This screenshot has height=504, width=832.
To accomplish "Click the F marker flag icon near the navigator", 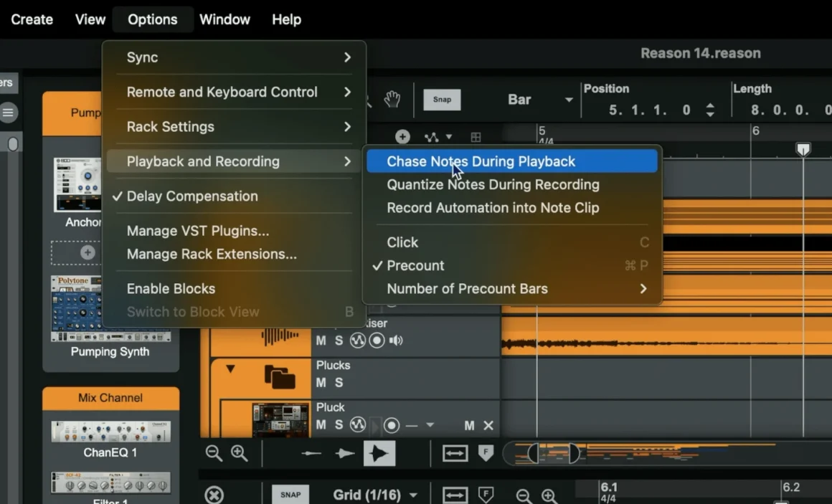I will pos(485,452).
